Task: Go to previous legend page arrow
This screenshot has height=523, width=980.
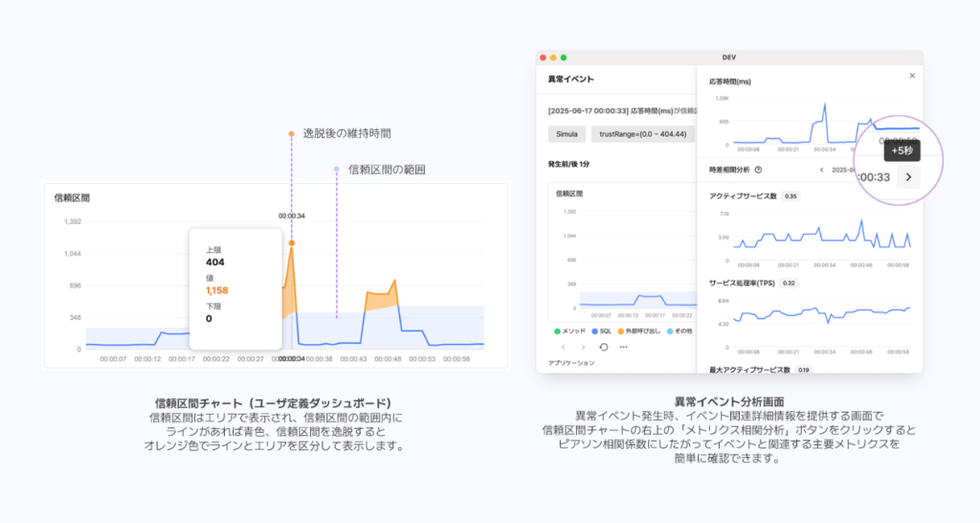Action: pyautogui.click(x=563, y=347)
